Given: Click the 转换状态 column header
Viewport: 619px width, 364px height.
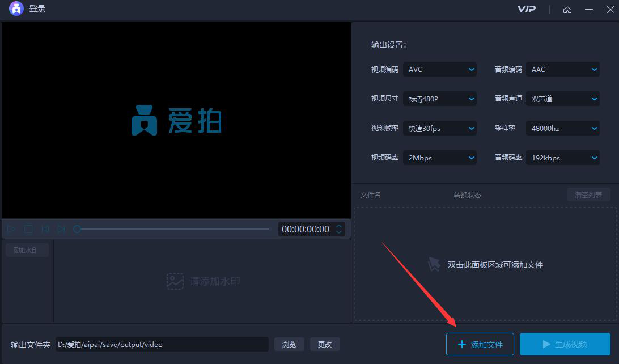Looking at the screenshot, I should pos(468,195).
